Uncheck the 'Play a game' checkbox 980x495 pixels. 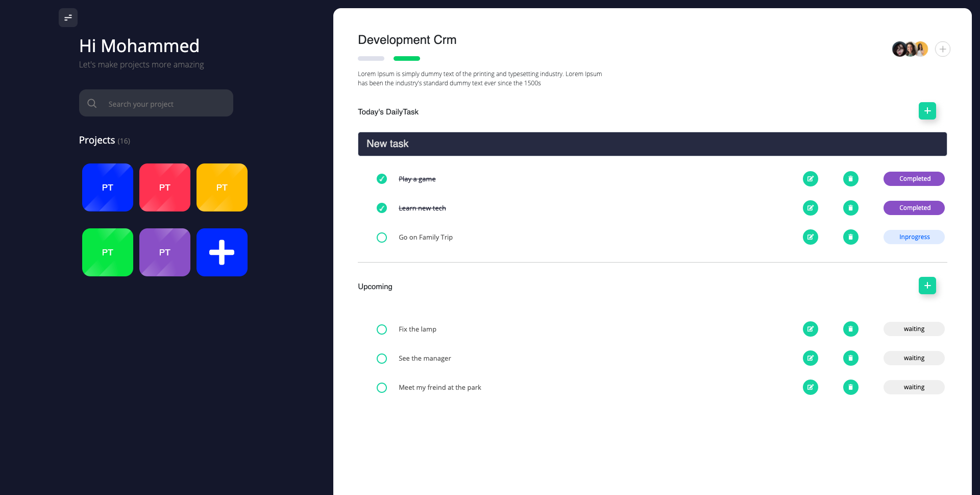tap(382, 179)
